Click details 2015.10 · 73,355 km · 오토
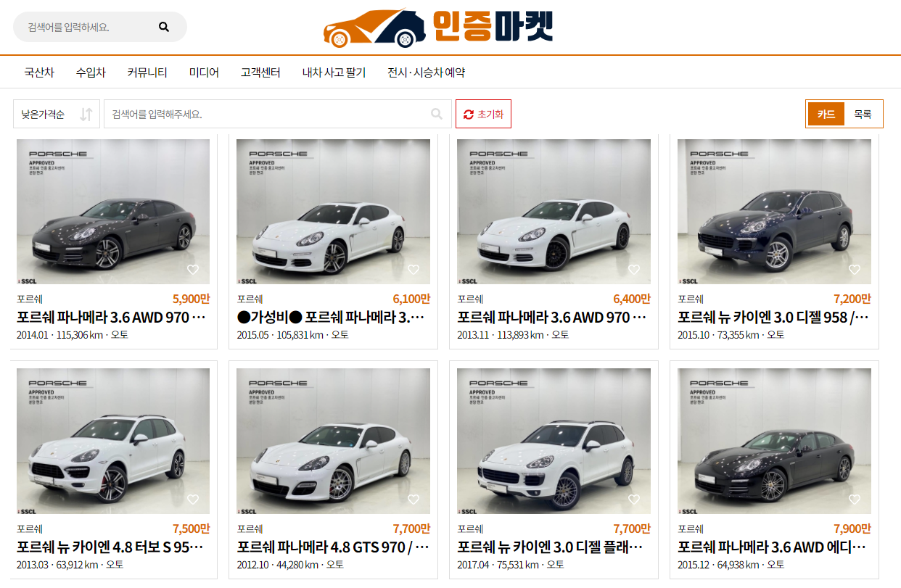This screenshot has height=588, width=901. point(731,335)
